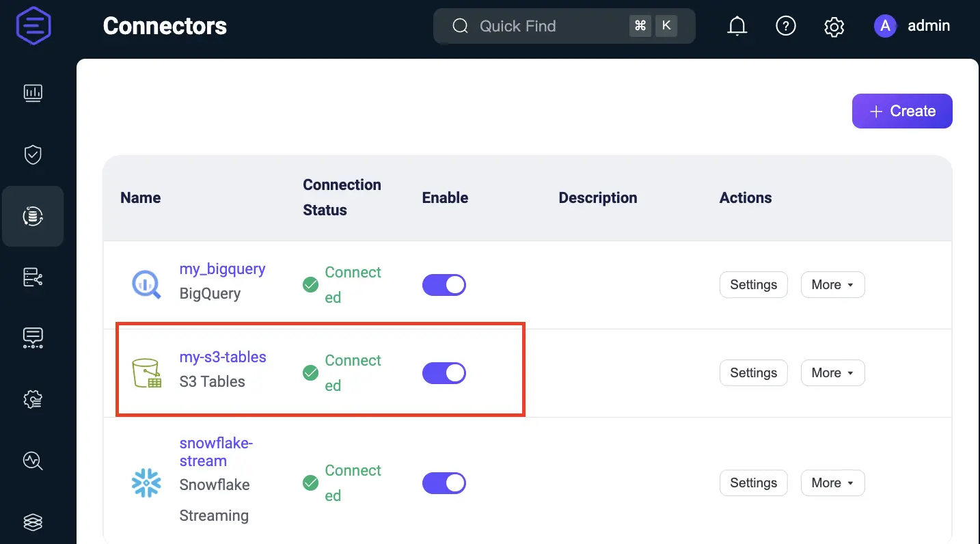Switch off the snowflake-stream connector

pyautogui.click(x=444, y=483)
